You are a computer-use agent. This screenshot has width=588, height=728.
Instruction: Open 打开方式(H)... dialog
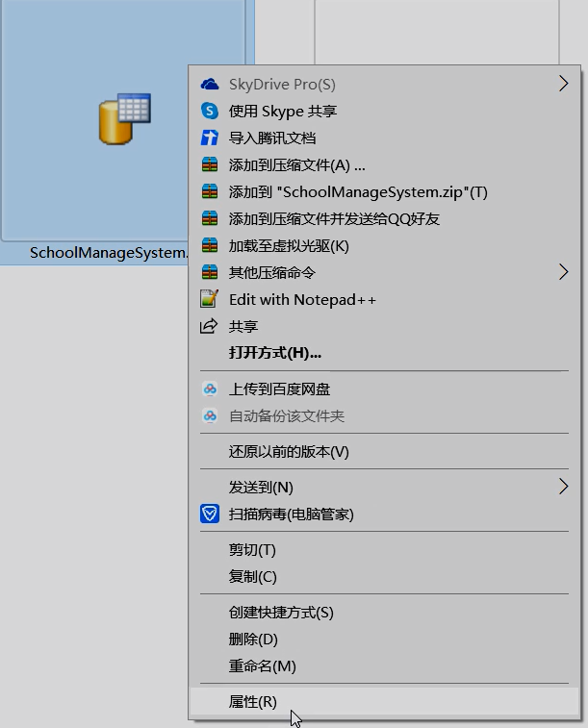tap(384, 353)
